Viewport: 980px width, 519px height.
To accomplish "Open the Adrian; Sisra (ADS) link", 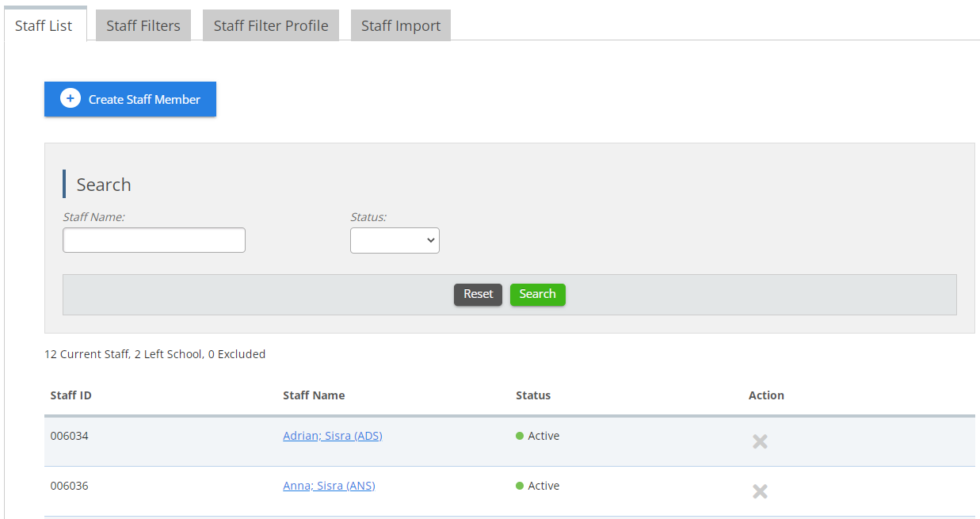I will [333, 436].
